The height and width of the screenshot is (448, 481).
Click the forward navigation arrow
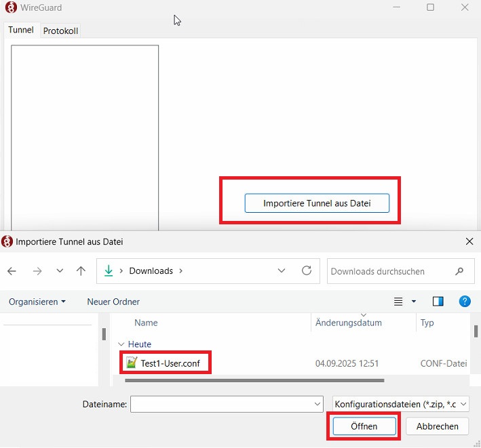coord(37,271)
